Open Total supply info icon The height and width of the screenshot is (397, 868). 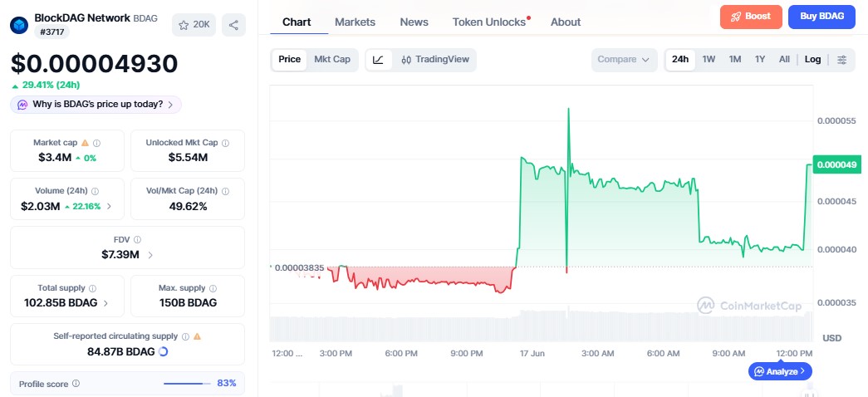tap(92, 288)
